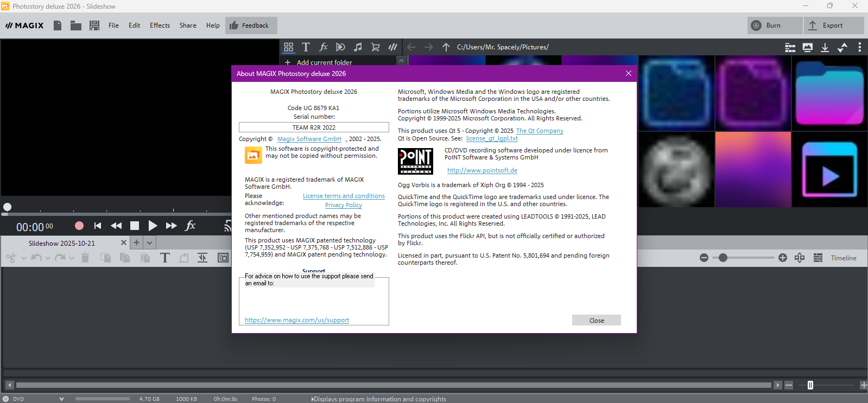The image size is (868, 403).
Task: Open the three-dot more options menu
Action: click(860, 48)
